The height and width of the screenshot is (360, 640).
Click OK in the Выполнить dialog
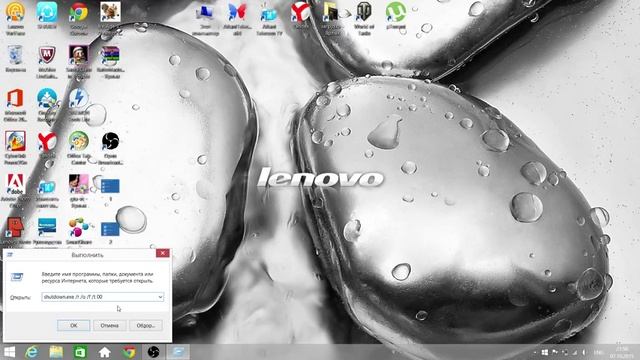[73, 325]
